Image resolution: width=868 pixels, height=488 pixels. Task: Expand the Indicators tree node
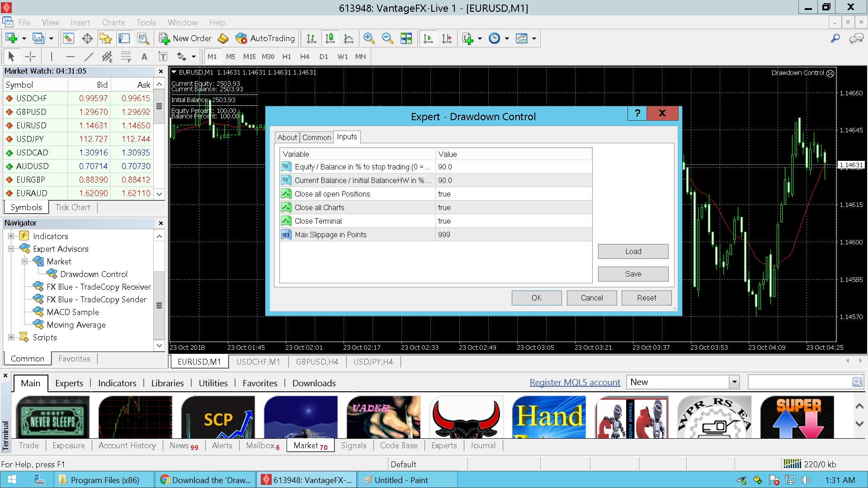11,236
